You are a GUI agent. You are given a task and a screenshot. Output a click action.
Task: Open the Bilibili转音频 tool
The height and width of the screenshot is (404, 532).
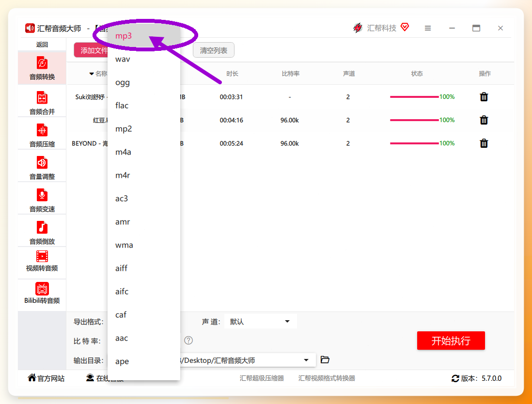[42, 294]
